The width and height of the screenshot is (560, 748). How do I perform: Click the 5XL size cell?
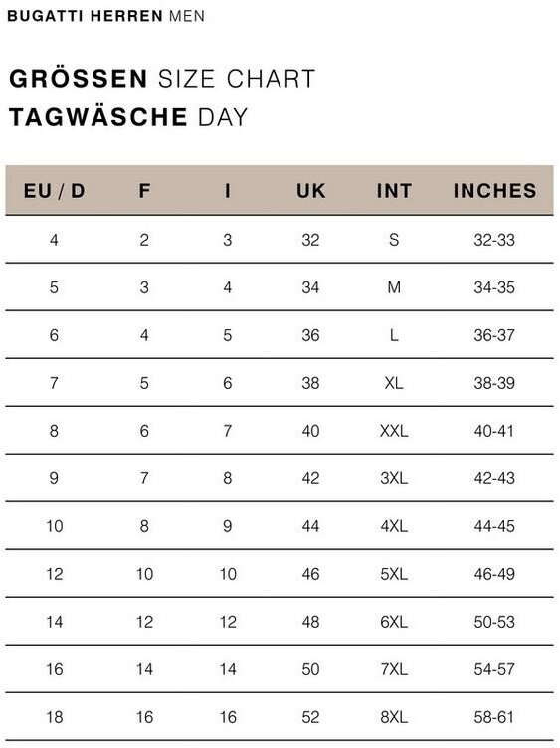[394, 574]
